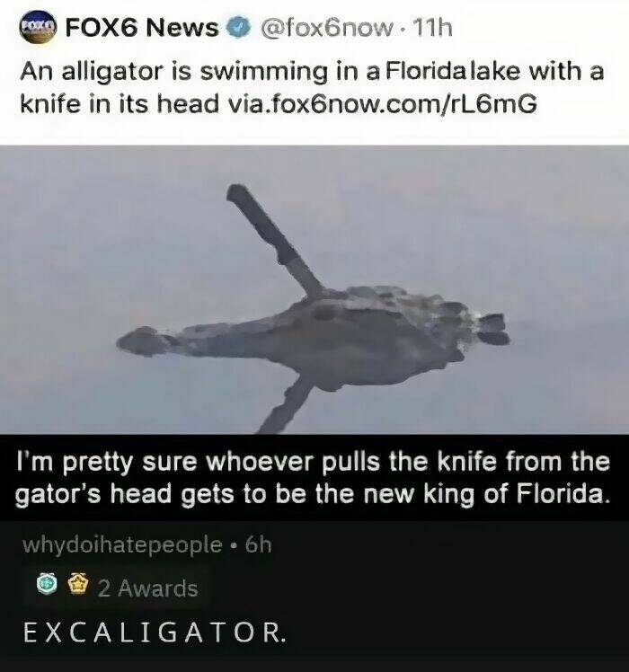The height and width of the screenshot is (672, 629).
Task: Select the teal award icon
Action: coord(47,585)
